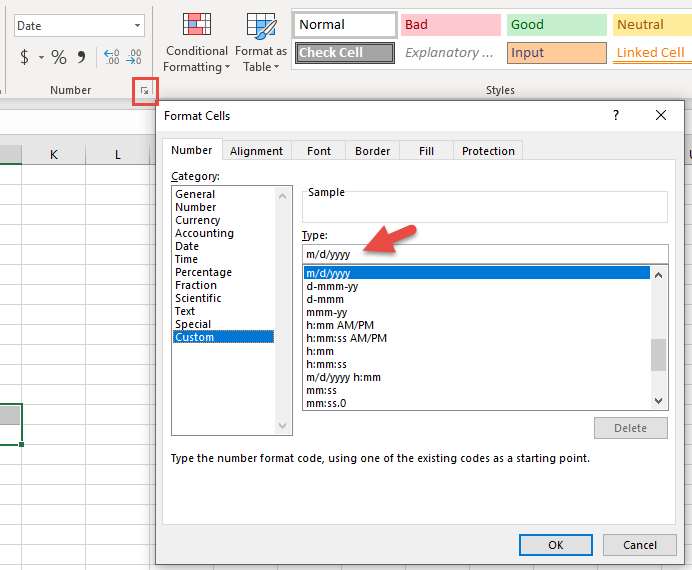This screenshot has height=570, width=692.
Task: Select the Currency category in list
Action: pyautogui.click(x=198, y=220)
